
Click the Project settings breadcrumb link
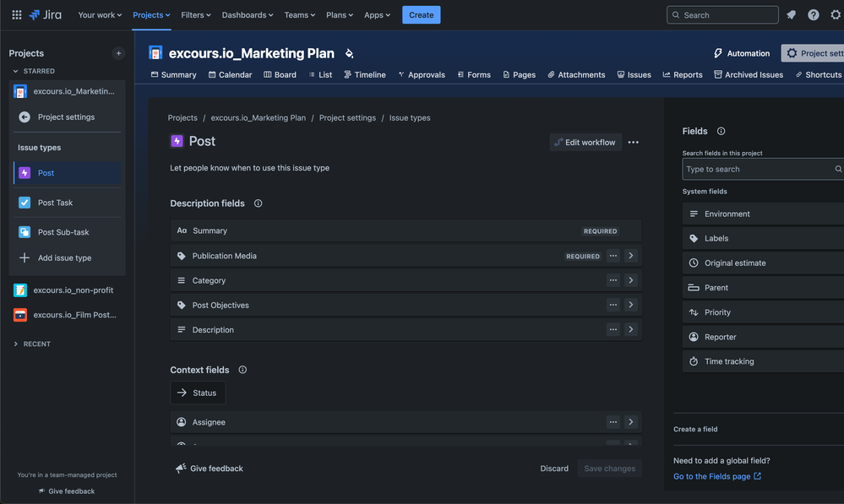click(347, 118)
